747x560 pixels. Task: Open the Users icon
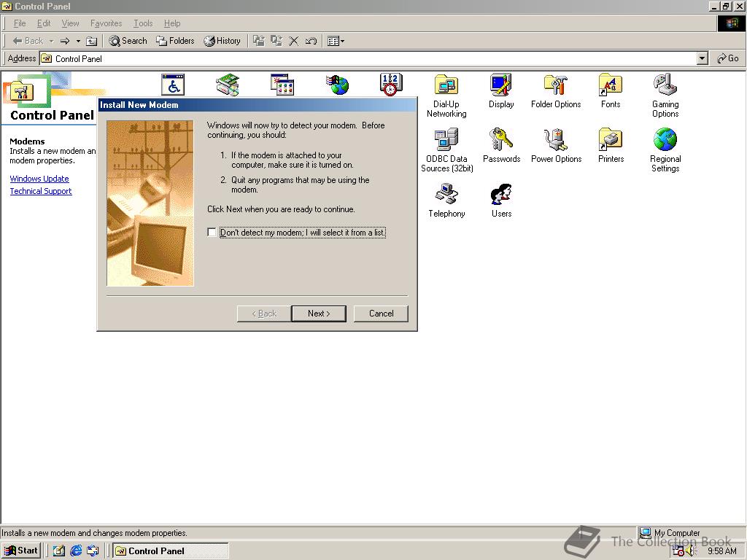[x=502, y=201]
